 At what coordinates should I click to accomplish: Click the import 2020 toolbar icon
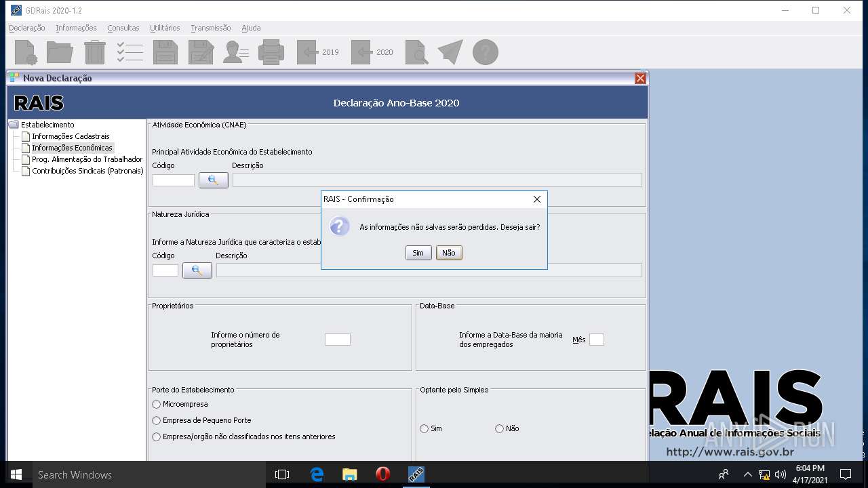pos(372,52)
